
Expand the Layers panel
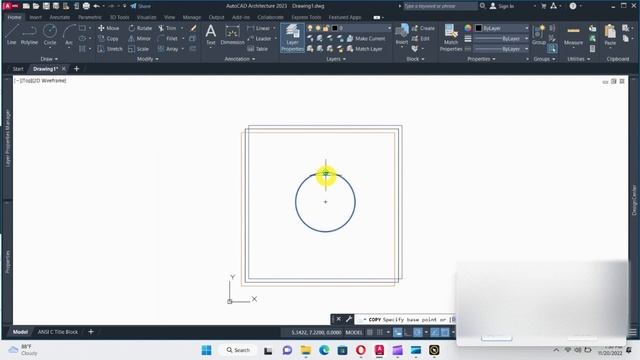pyautogui.click(x=336, y=59)
